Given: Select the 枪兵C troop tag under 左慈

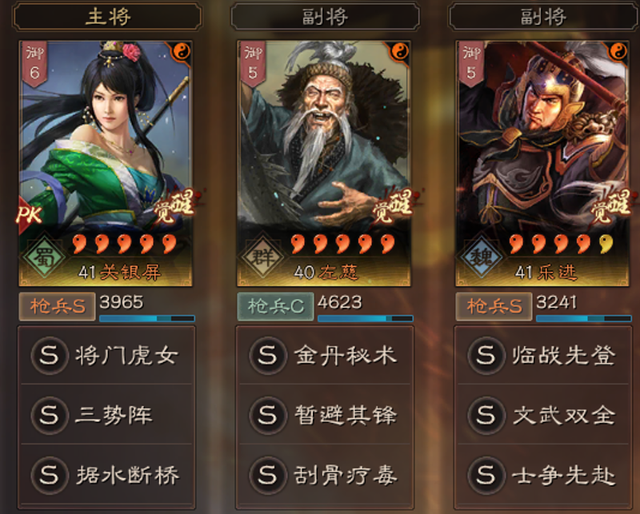Looking at the screenshot, I should [x=276, y=306].
